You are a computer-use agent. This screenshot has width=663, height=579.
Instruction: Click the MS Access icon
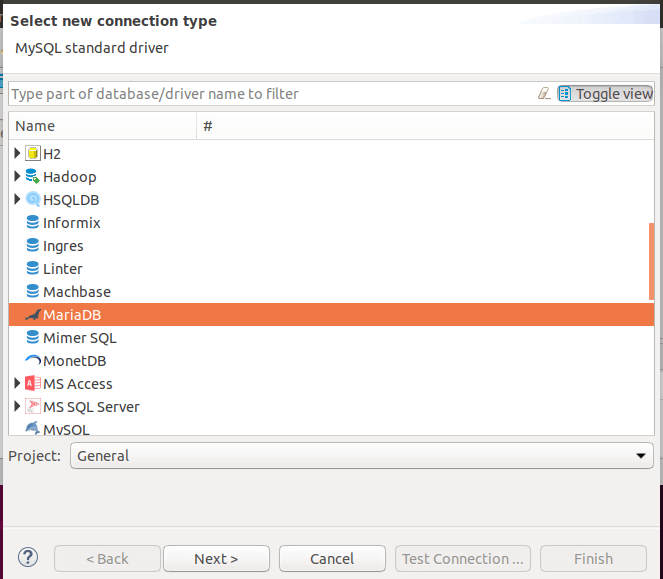(x=33, y=384)
